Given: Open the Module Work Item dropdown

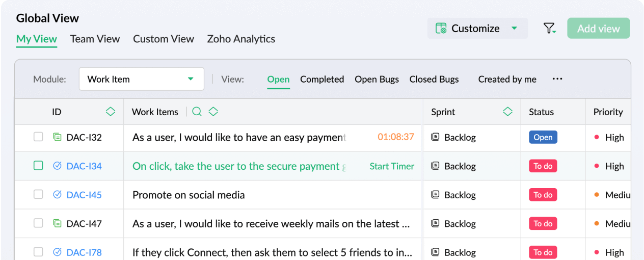Looking at the screenshot, I should point(141,79).
